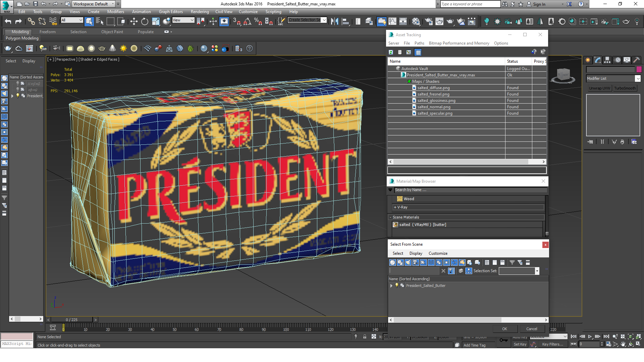Click the Undo arrow icon
644x362 pixels.
(x=8, y=22)
